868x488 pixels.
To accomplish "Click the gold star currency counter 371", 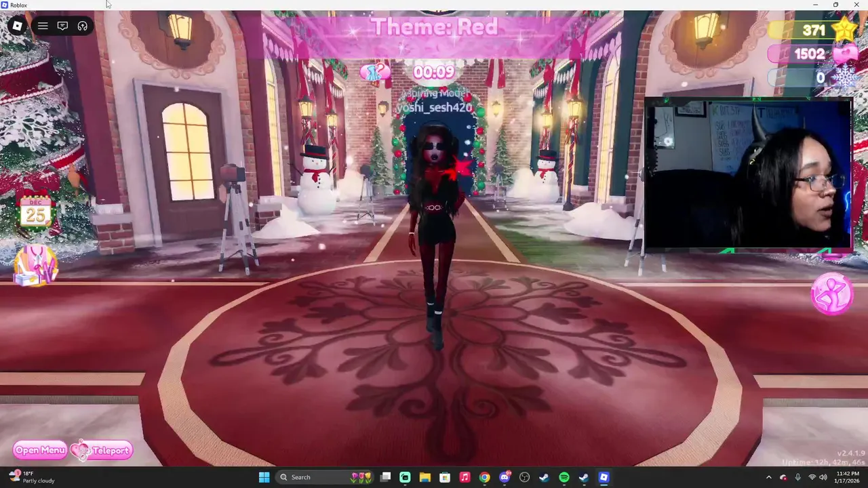I will click(x=814, y=30).
